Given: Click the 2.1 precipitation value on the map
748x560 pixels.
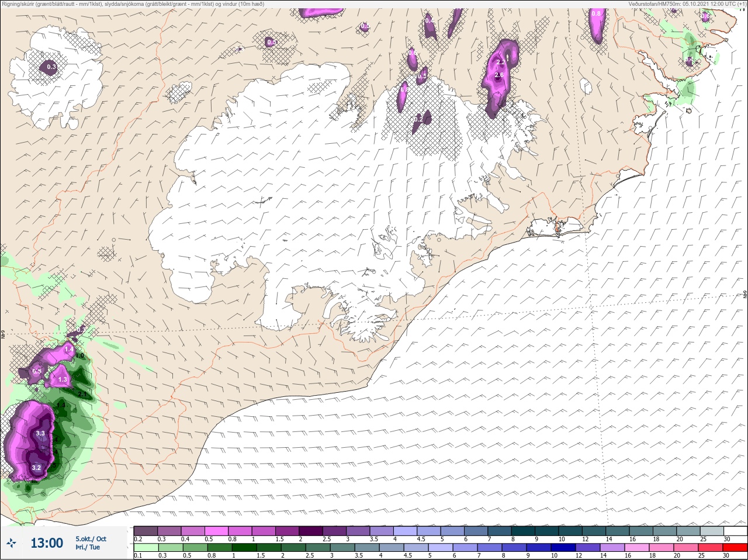Looking at the screenshot, I should tap(82, 395).
